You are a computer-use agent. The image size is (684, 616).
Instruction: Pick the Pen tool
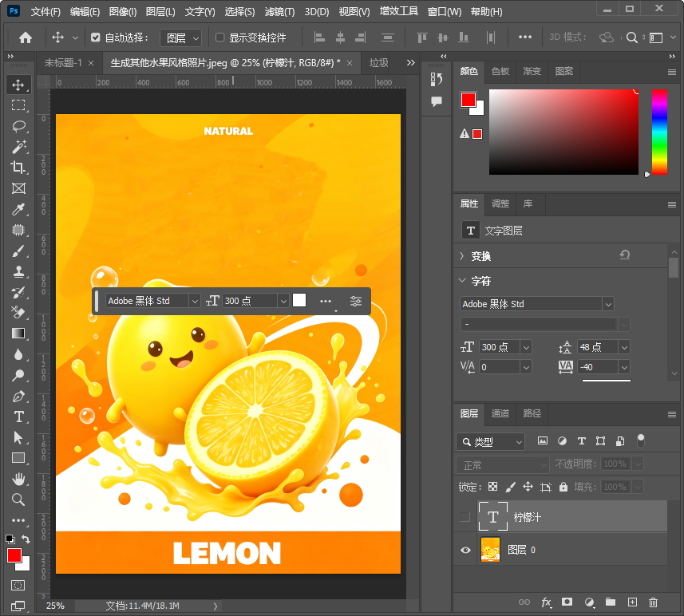[18, 397]
